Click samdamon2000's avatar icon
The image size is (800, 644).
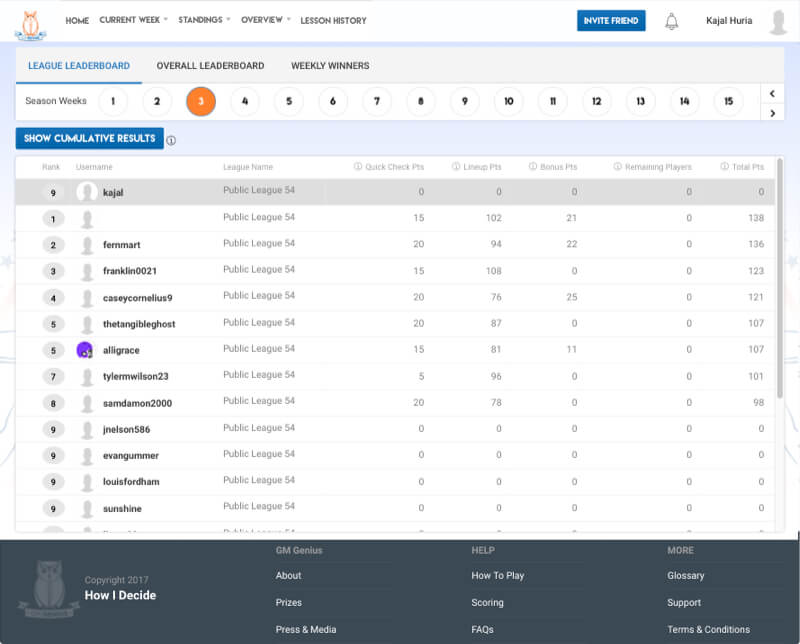point(87,403)
